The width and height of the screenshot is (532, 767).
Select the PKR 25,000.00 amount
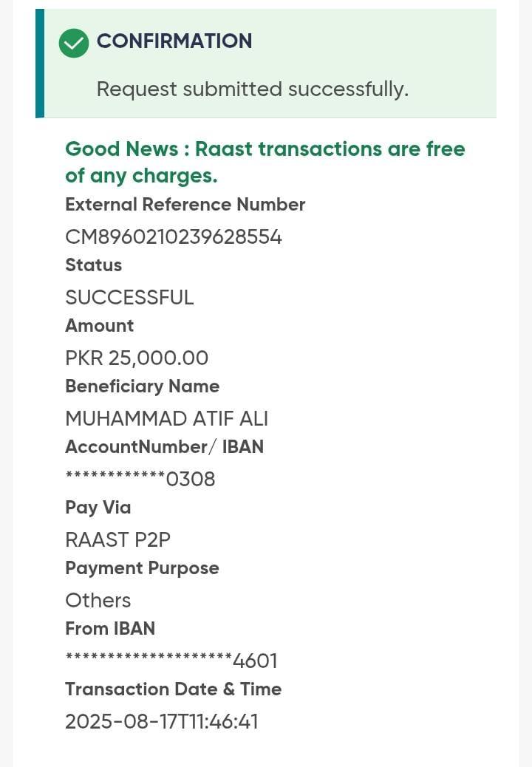(x=137, y=358)
